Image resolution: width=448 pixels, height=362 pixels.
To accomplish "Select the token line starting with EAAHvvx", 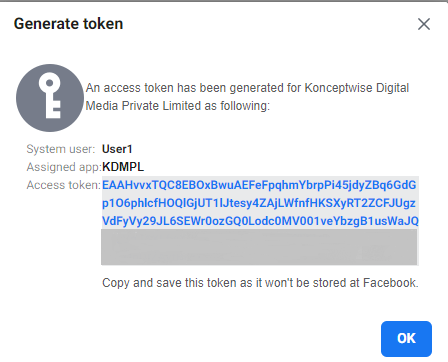I will pyautogui.click(x=259, y=185).
